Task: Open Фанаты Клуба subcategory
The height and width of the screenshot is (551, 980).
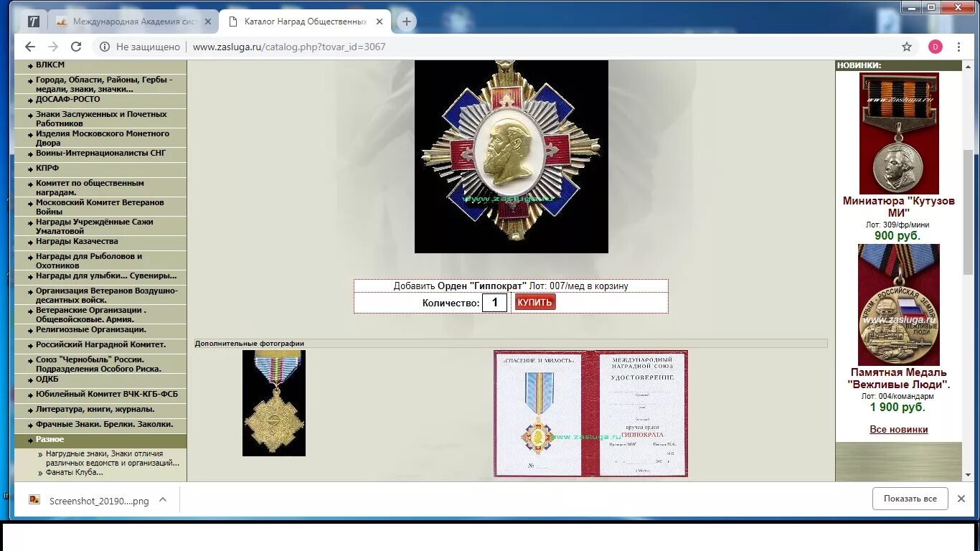Action: (x=75, y=472)
